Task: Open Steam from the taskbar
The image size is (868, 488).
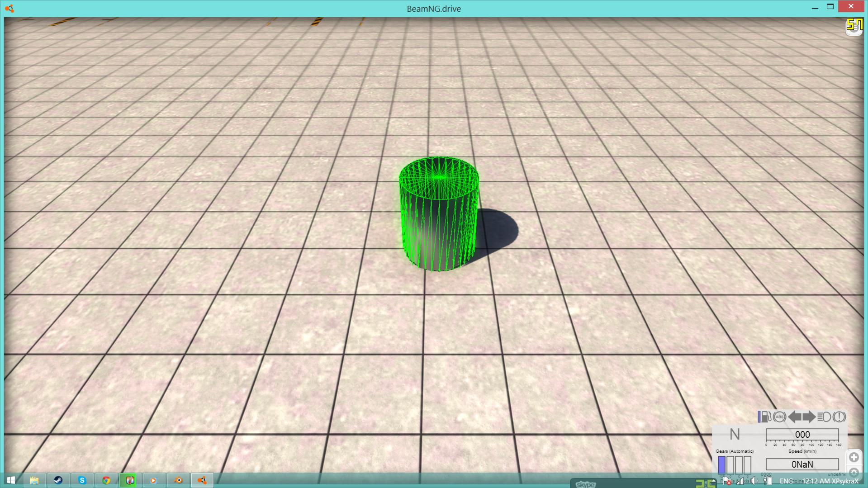Action: 58,480
